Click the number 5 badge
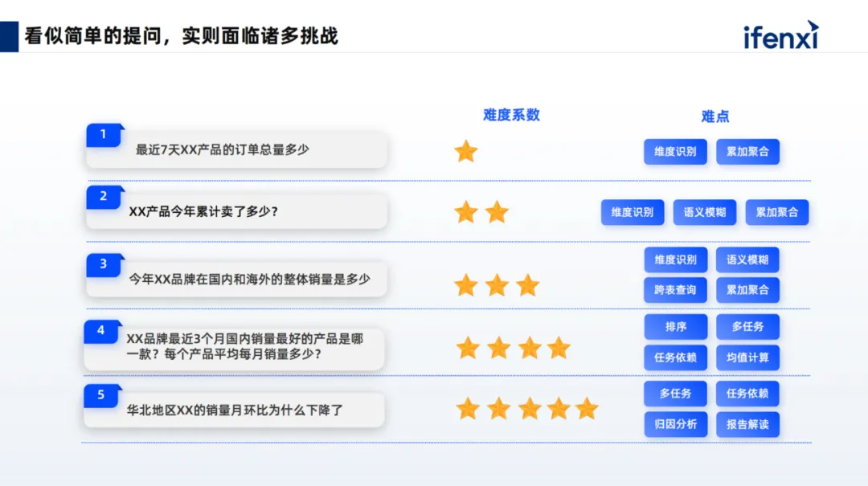 click(x=102, y=396)
